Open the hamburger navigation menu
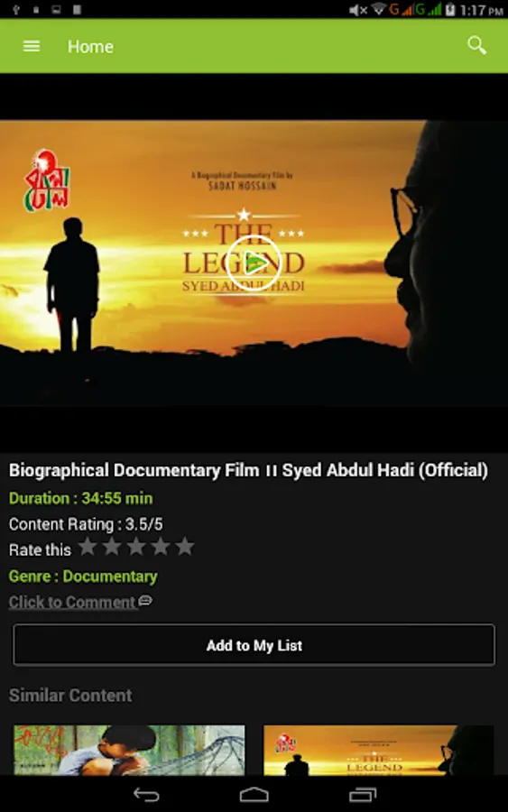This screenshot has width=508, height=812. [x=32, y=47]
